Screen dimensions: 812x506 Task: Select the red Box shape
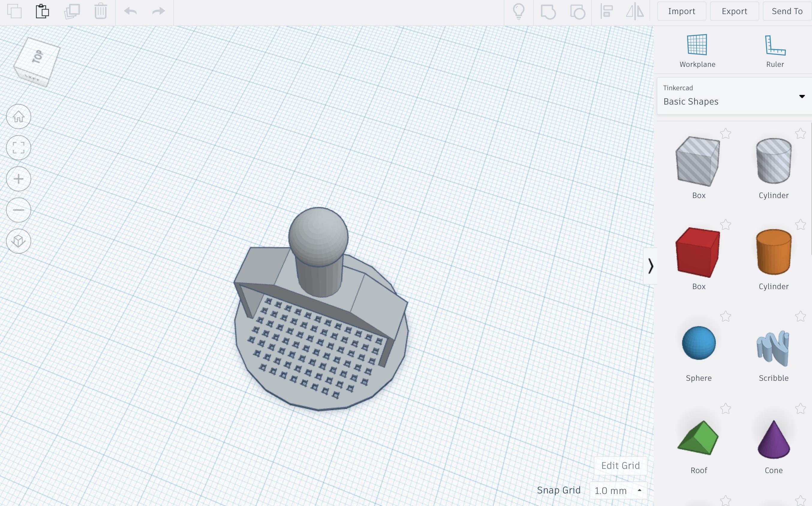click(698, 252)
